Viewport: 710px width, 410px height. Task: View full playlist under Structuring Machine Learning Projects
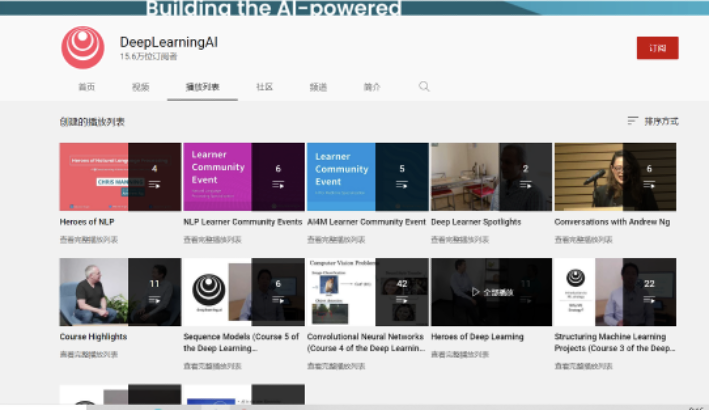click(583, 366)
